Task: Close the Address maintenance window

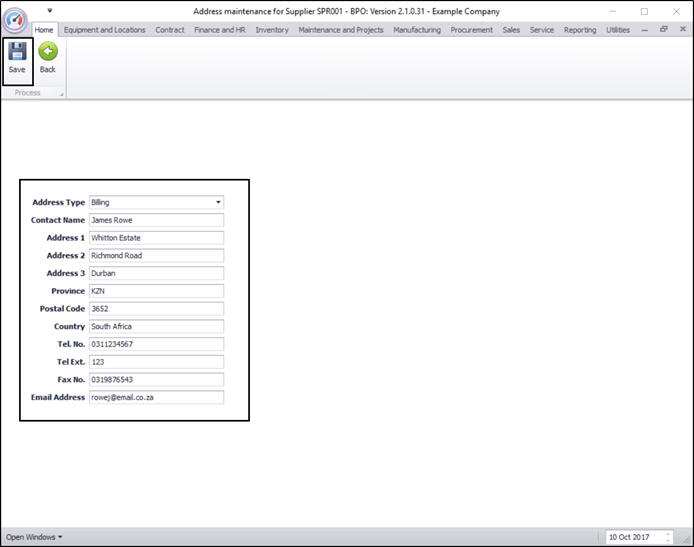Action: (x=676, y=12)
